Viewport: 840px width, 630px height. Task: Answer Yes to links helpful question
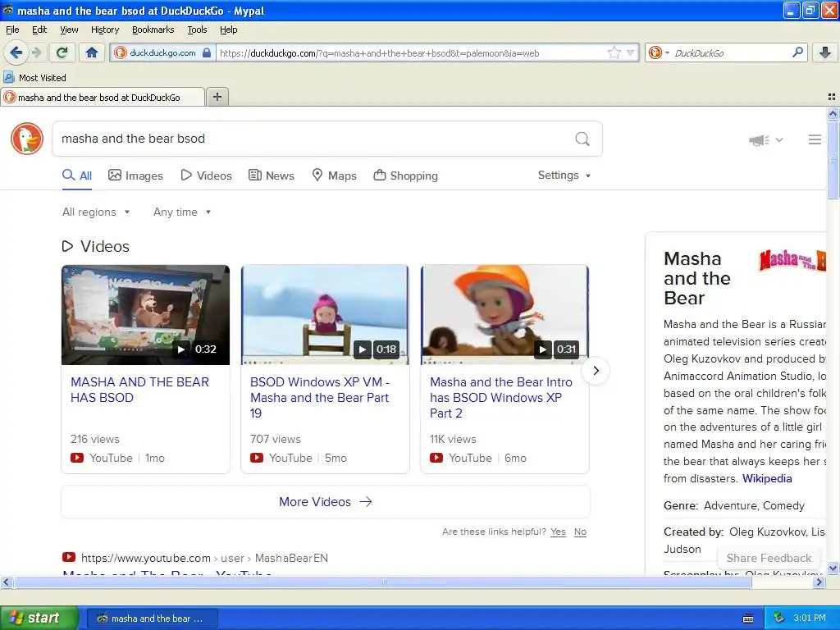(x=558, y=532)
